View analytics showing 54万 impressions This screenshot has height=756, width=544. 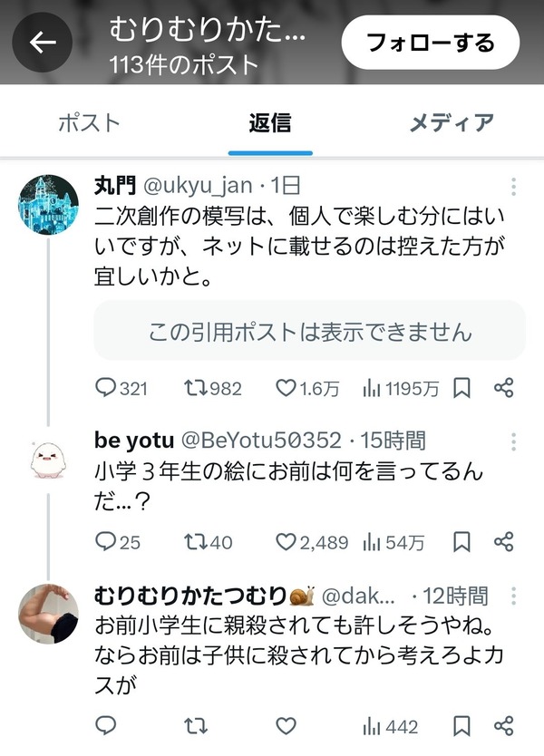coord(393,542)
